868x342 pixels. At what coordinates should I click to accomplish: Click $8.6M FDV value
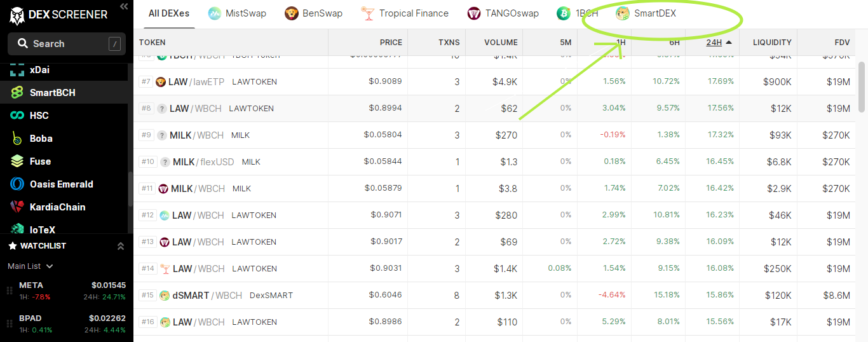tap(837, 296)
